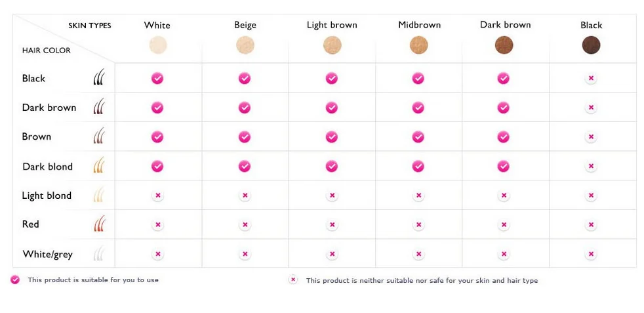This screenshot has width=644, height=313.
Task: Click the Light brown column header label
Action: tap(332, 25)
